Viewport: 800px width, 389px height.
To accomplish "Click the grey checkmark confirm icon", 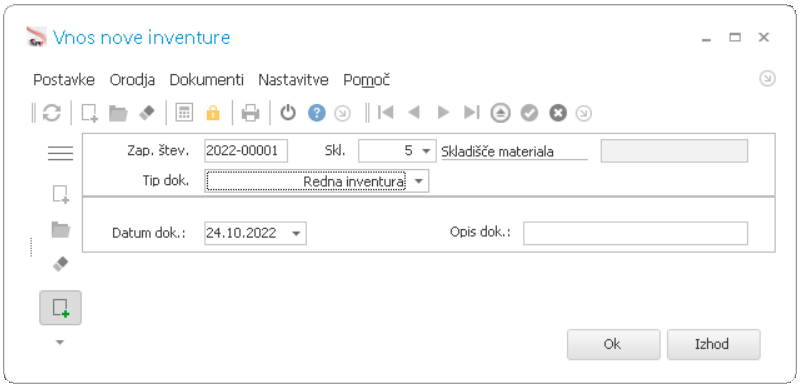I will [x=530, y=113].
